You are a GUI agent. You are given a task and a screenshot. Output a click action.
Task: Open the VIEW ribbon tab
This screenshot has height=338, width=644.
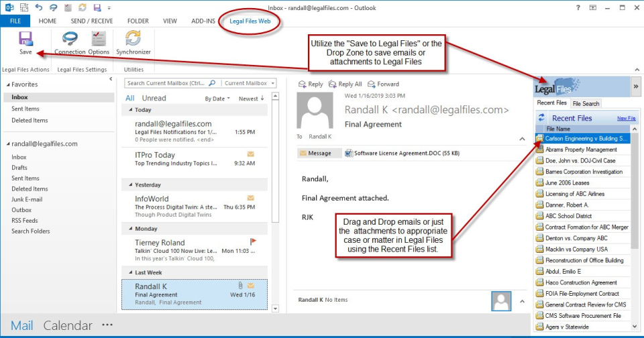point(170,21)
